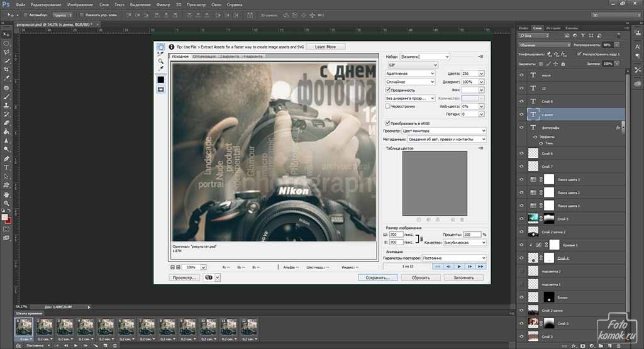Click the image height В input field
This screenshot has width=644, height=349.
pyautogui.click(x=396, y=243)
